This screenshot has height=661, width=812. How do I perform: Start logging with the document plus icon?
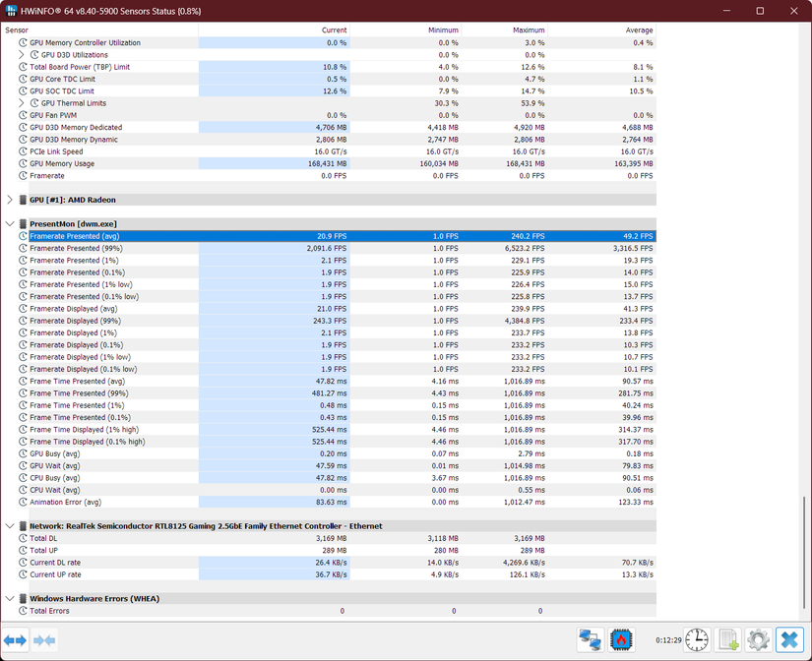click(728, 640)
